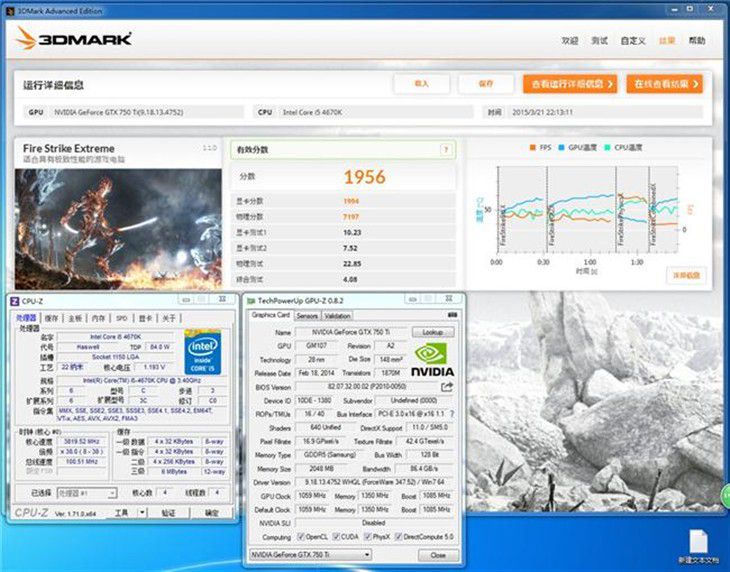730x572 pixels.
Task: Click the CPU-Z 核心速度 value 3819.52 MHz
Action: 82,441
